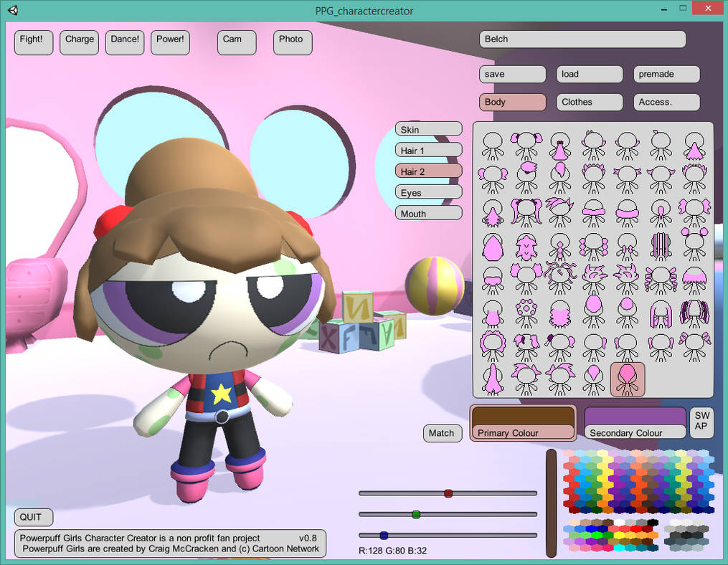Pick the jagged-edge bowl fringe cap icon
728x565 pixels.
694,281
